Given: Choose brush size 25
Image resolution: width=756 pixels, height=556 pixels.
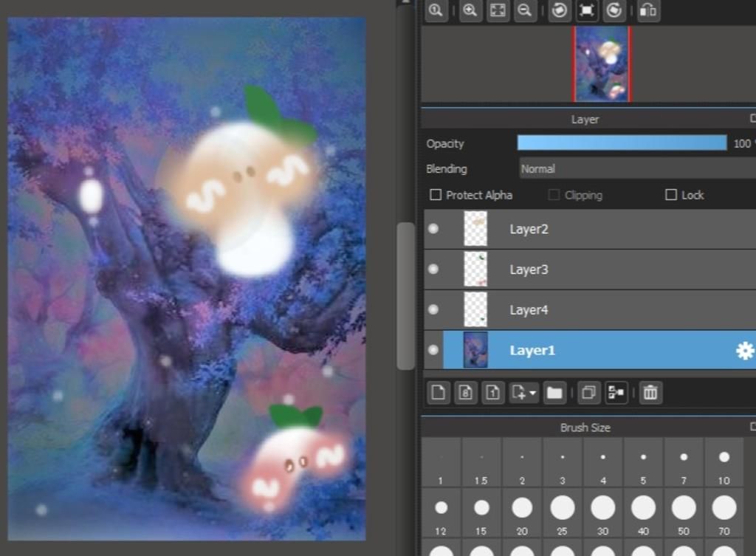Looking at the screenshot, I should pos(562,514).
